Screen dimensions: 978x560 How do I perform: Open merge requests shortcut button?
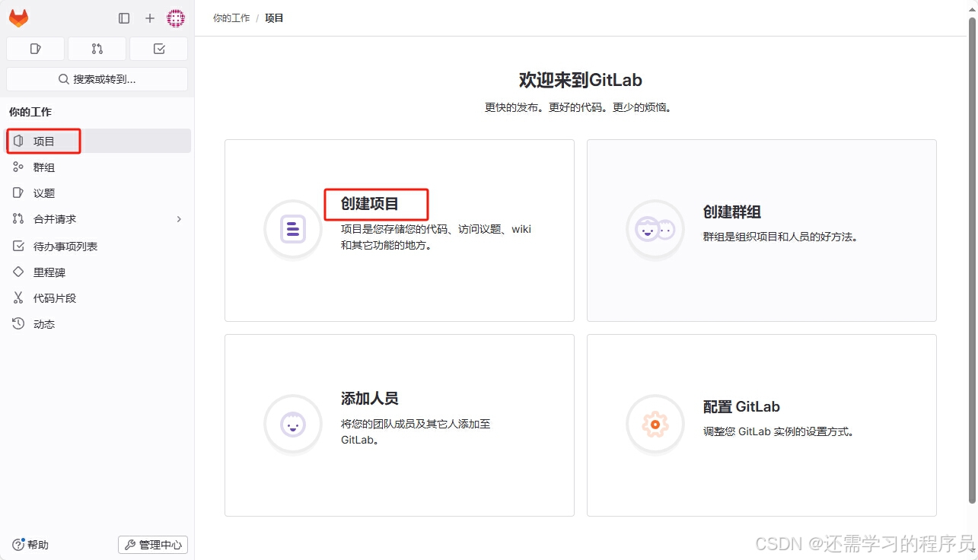click(97, 49)
